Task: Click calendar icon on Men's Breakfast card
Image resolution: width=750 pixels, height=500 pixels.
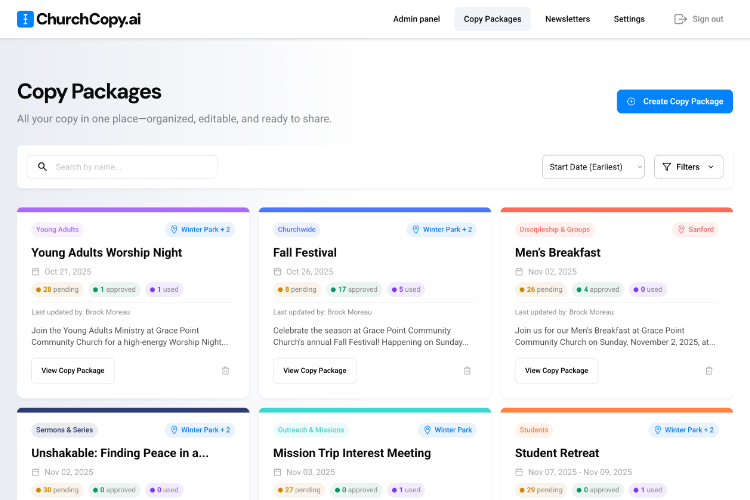Action: coord(519,272)
